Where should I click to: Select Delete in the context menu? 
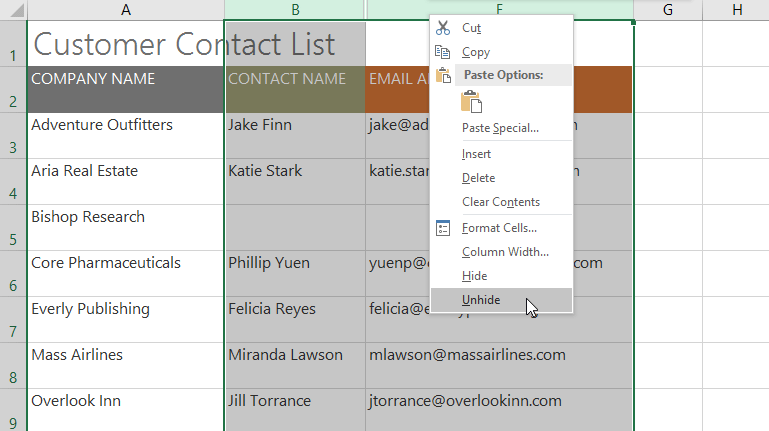[478, 178]
